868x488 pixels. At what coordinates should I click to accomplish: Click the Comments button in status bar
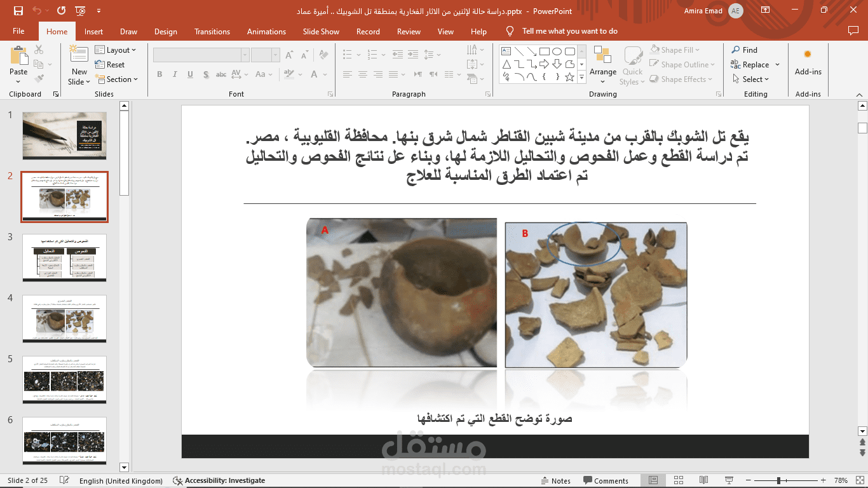pyautogui.click(x=606, y=480)
